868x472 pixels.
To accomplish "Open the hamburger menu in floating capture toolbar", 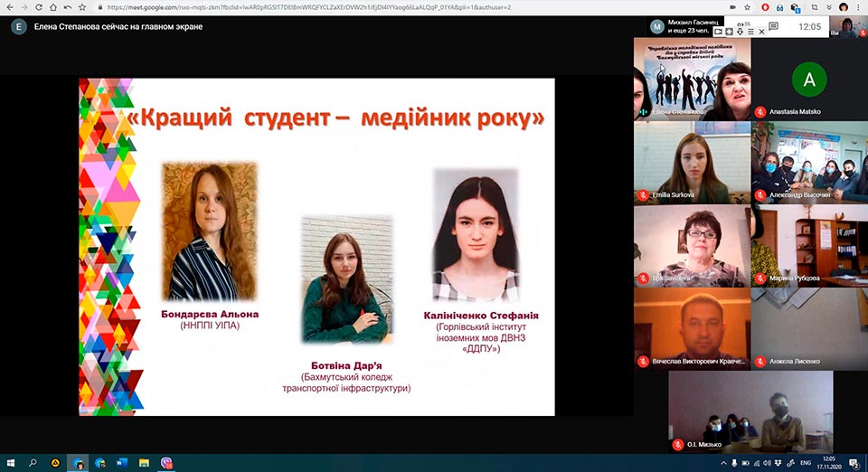I will 750,32.
